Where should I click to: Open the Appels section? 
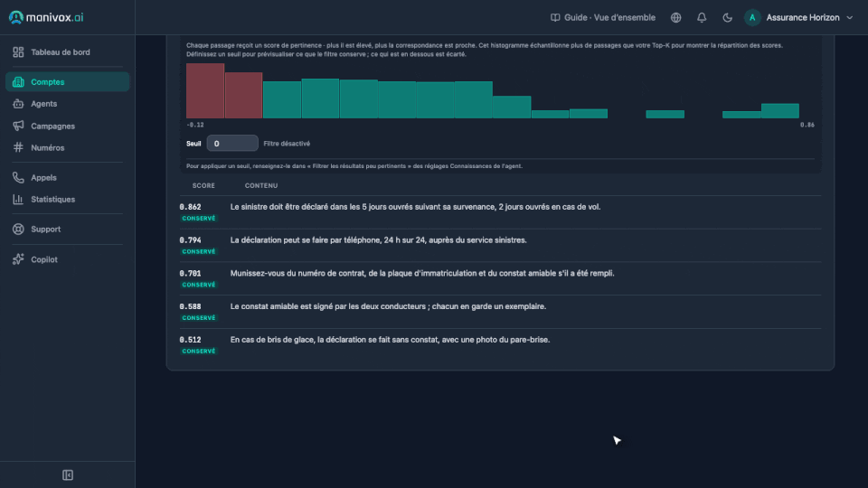coord(68,178)
